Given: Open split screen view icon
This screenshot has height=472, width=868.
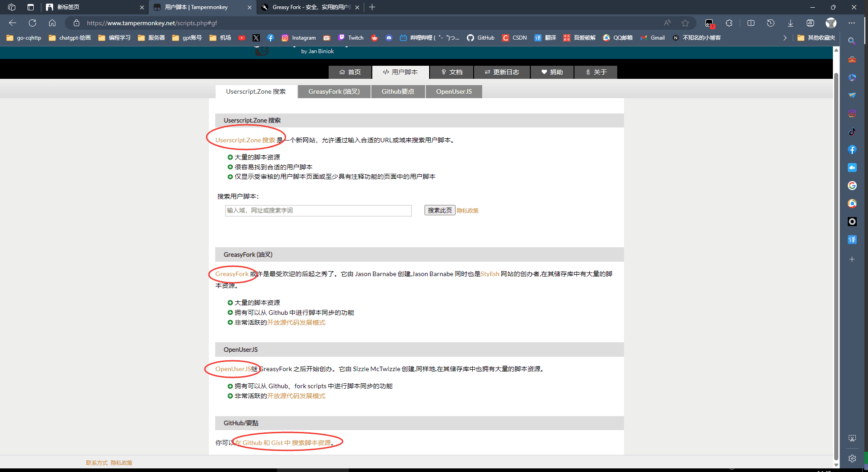Looking at the screenshot, I should [x=751, y=23].
